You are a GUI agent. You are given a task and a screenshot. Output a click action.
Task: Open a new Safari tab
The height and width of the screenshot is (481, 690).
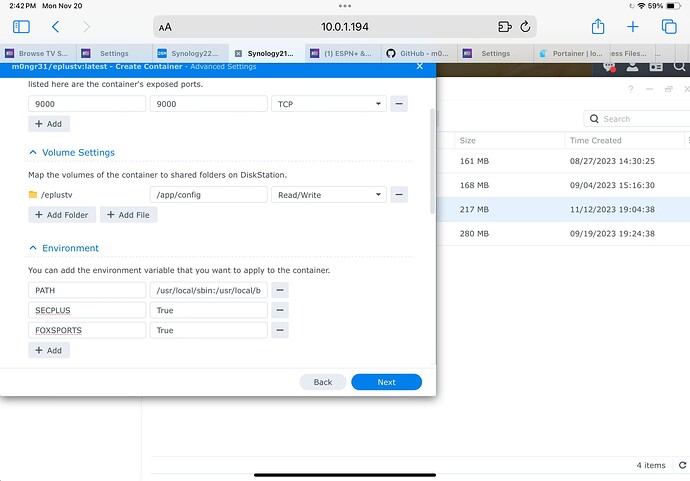(633, 27)
